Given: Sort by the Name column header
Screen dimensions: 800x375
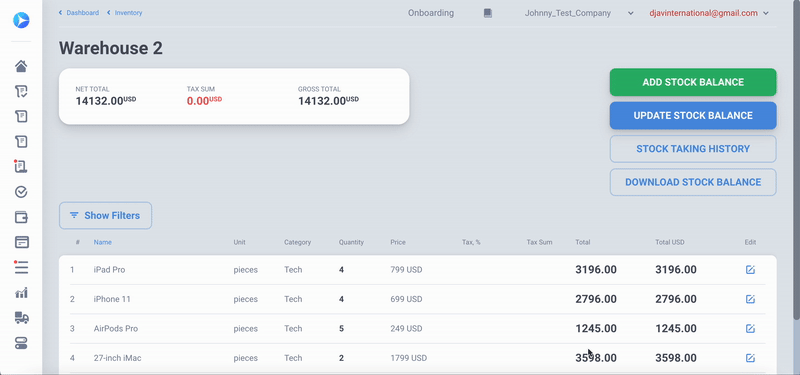Looking at the screenshot, I should 103,242.
